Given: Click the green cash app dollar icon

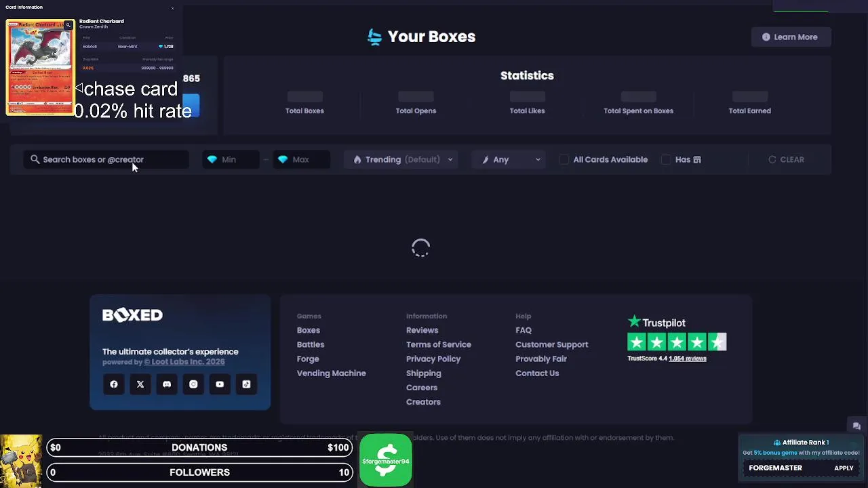Looking at the screenshot, I should [x=386, y=460].
